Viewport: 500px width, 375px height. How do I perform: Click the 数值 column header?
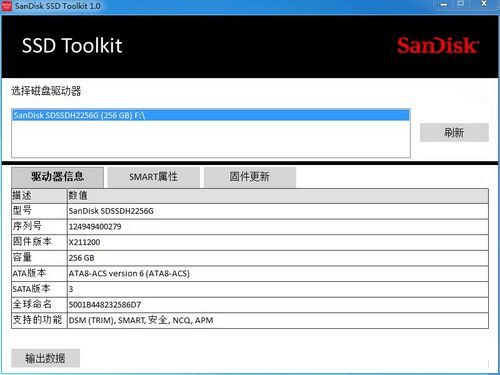pyautogui.click(x=278, y=196)
